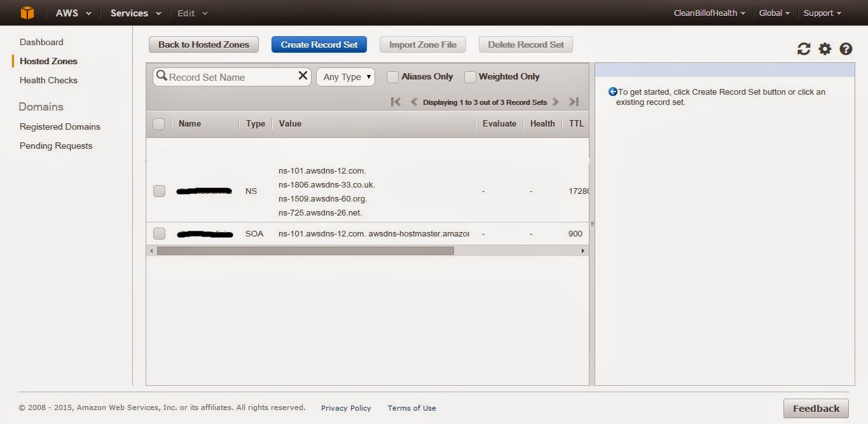Click Back to Hosted Zones button
The width and height of the screenshot is (868, 424).
tap(203, 44)
